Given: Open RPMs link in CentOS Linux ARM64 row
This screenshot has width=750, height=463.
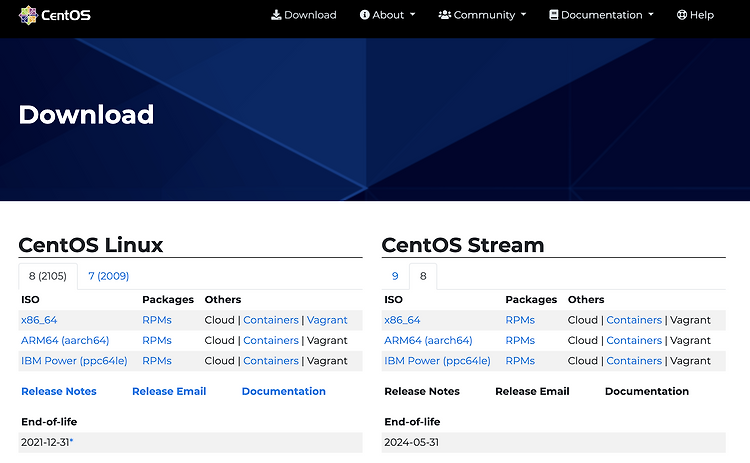Looking at the screenshot, I should (x=157, y=341).
